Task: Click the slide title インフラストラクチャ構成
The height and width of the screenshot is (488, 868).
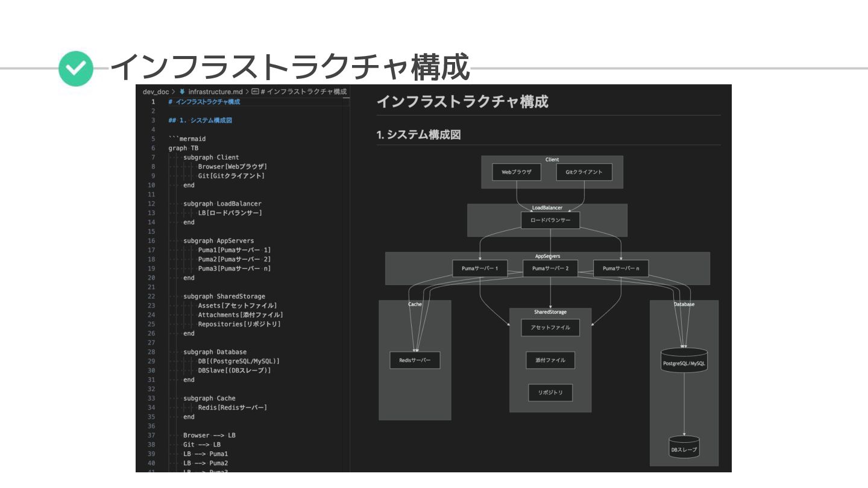Action: tap(291, 67)
